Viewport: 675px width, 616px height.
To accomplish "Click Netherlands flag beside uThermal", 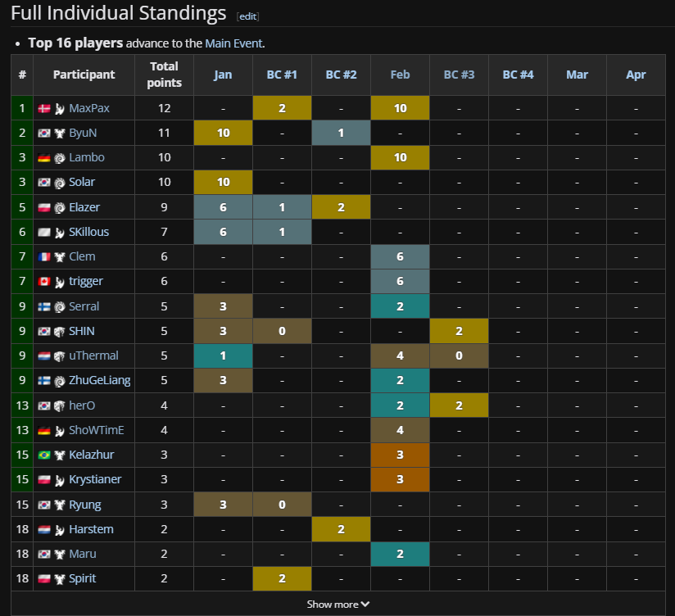I will 44,356.
